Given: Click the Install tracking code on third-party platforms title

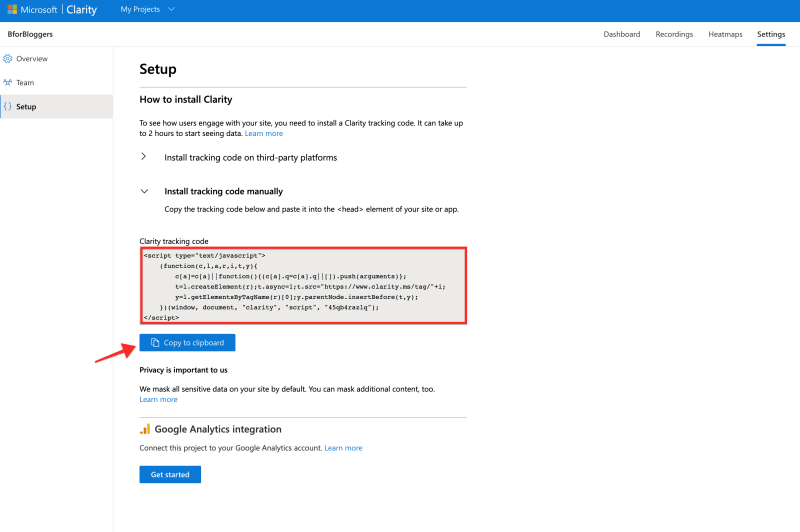Looking at the screenshot, I should pos(251,158).
